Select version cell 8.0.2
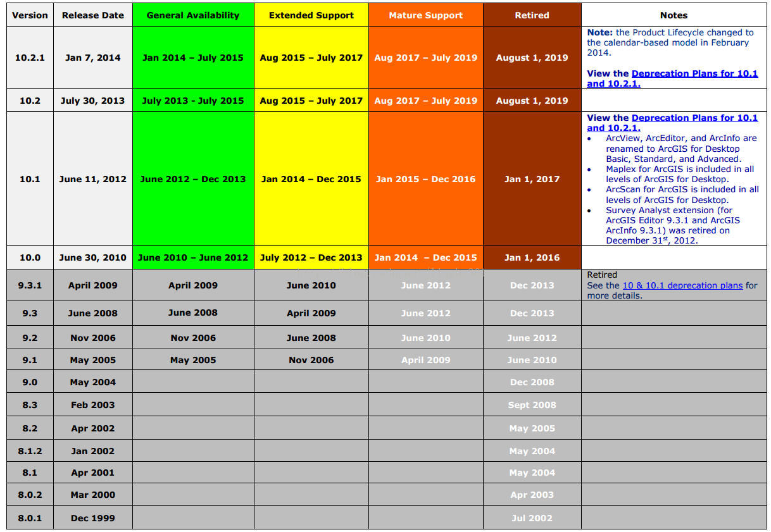The image size is (771, 532). point(30,495)
